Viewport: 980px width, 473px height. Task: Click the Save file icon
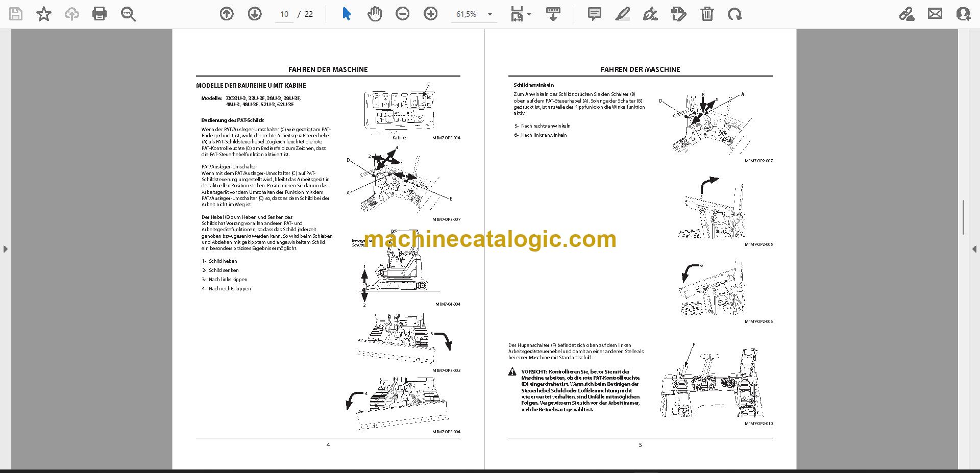tap(16, 14)
